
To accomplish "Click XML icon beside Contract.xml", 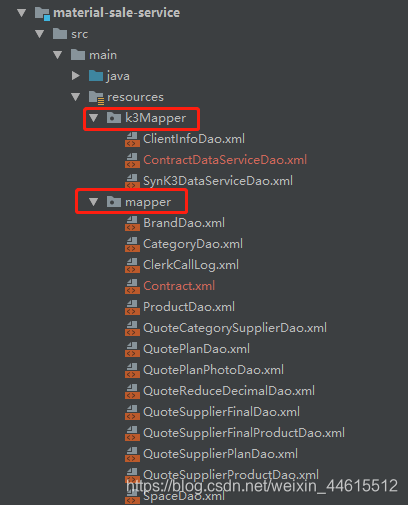I will [132, 286].
